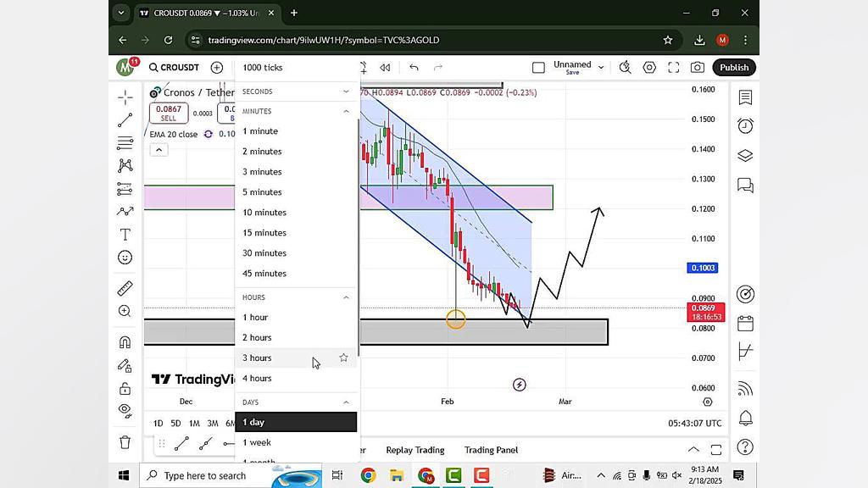Open the Trading Panel tab
Viewport: 868px width, 488px height.
tap(491, 450)
